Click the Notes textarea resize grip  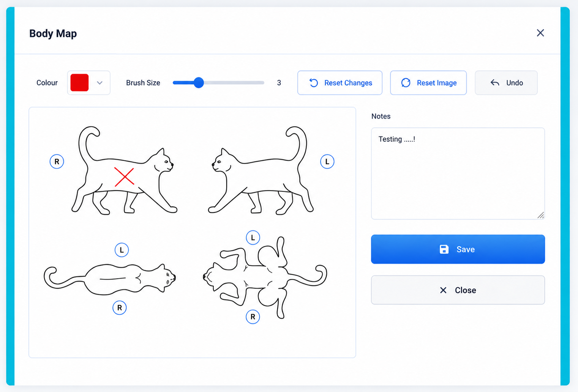pyautogui.click(x=541, y=215)
